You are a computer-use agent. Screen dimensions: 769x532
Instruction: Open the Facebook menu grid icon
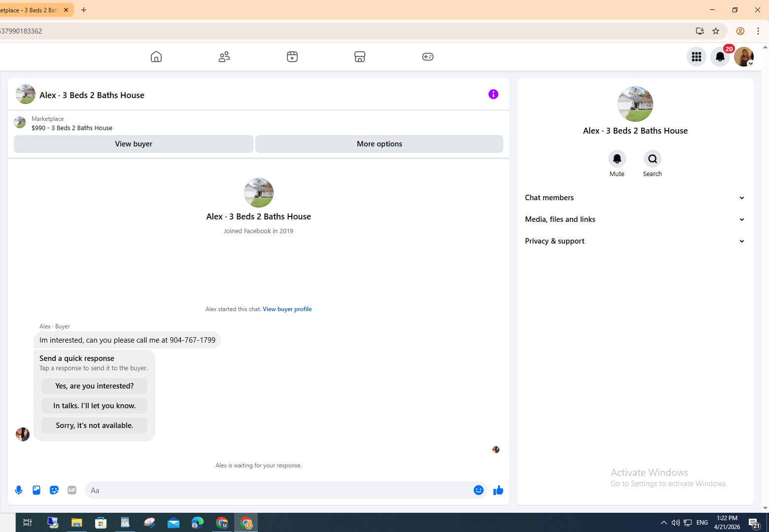pyautogui.click(x=697, y=57)
